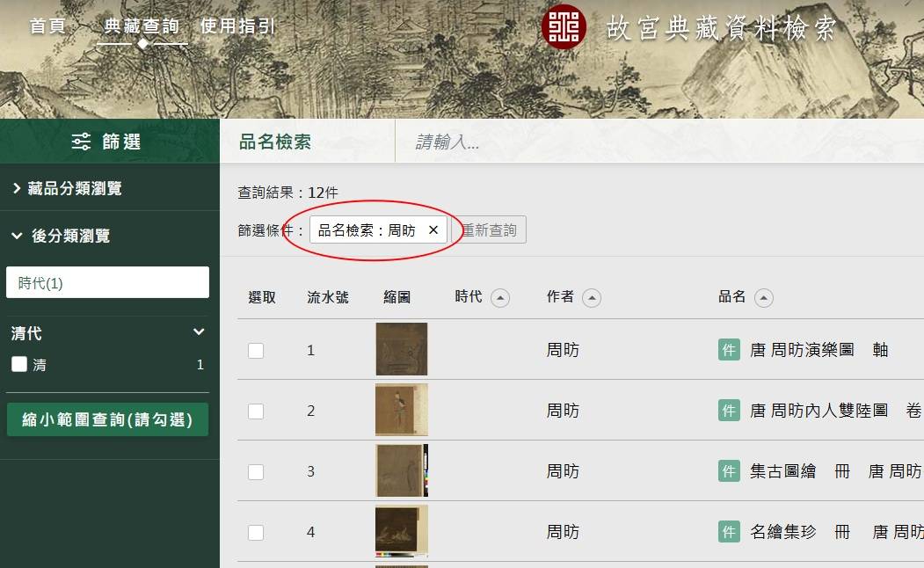Viewport: 924px width, 568px height.
Task: Check the 清 dynasty filter checkbox
Action: point(19,364)
